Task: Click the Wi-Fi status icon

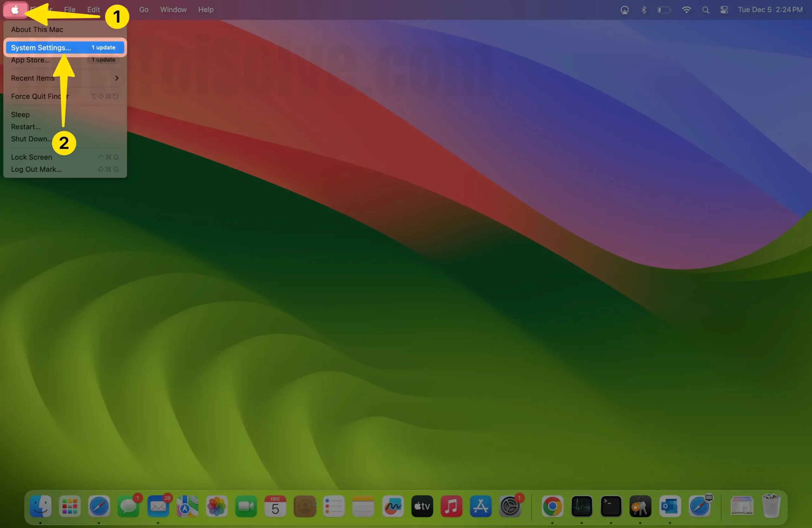Action: (686, 10)
